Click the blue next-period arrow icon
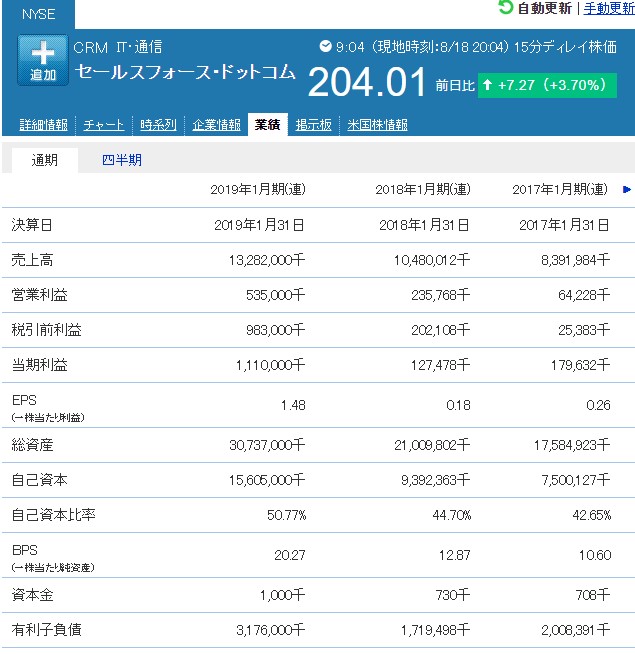The height and width of the screenshot is (654, 635). pos(627,190)
